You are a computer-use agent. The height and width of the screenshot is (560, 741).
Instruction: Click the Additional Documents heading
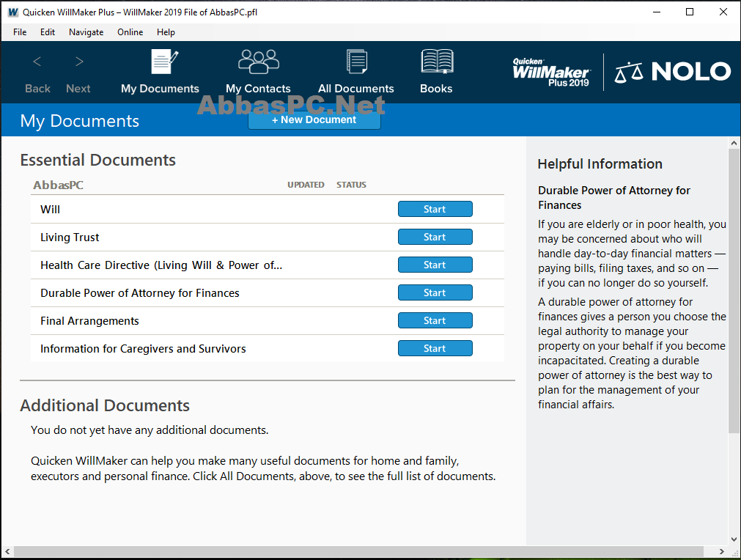click(x=105, y=405)
